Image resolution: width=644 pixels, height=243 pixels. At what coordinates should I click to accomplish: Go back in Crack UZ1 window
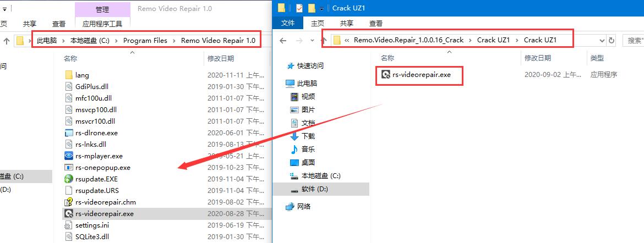coord(282,40)
